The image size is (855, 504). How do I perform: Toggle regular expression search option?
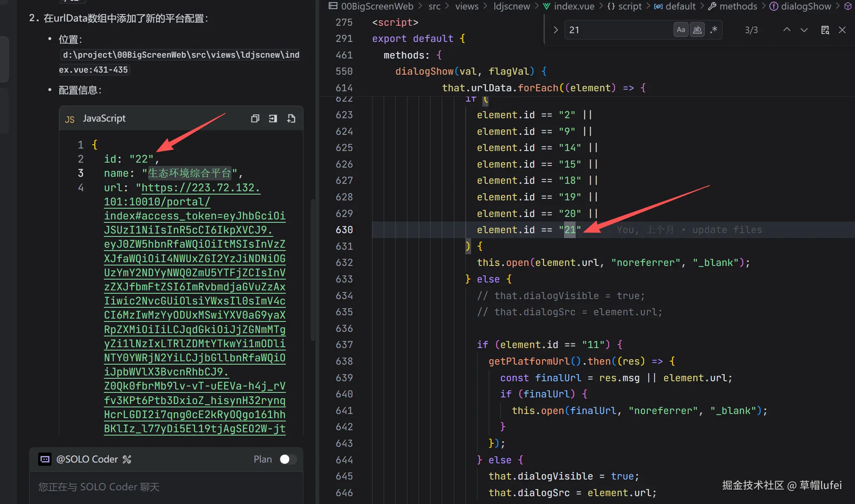pyautogui.click(x=714, y=30)
